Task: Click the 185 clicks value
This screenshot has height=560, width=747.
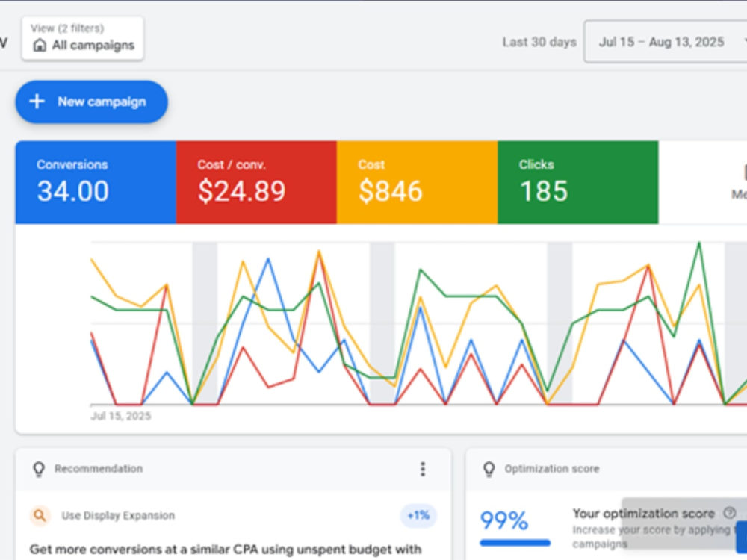Action: click(544, 191)
